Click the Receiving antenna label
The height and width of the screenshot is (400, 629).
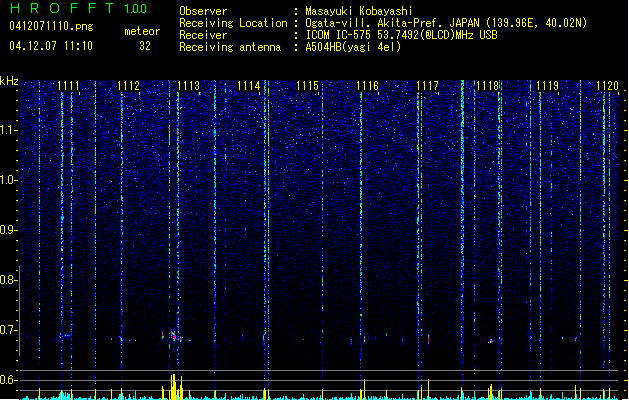point(230,47)
